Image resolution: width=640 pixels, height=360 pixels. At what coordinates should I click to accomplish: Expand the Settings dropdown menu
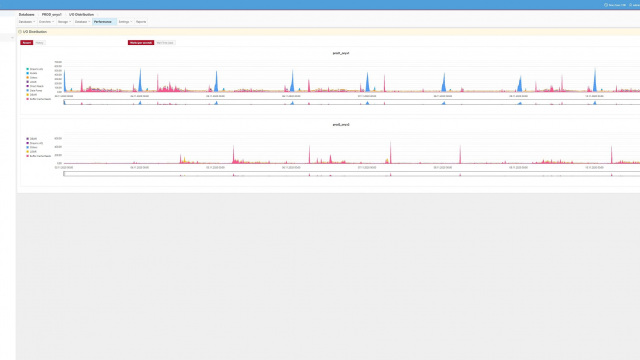click(125, 22)
